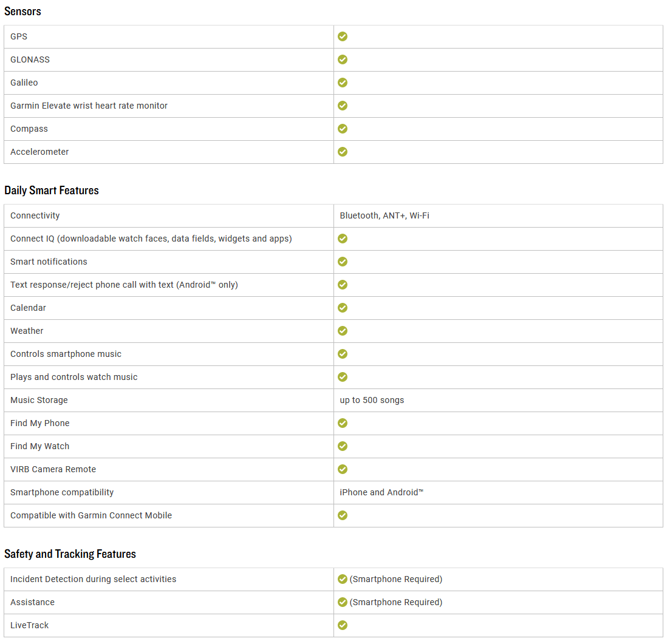Click the Incident Detection checkmark icon
Image resolution: width=670 pixels, height=644 pixels.
(x=342, y=579)
